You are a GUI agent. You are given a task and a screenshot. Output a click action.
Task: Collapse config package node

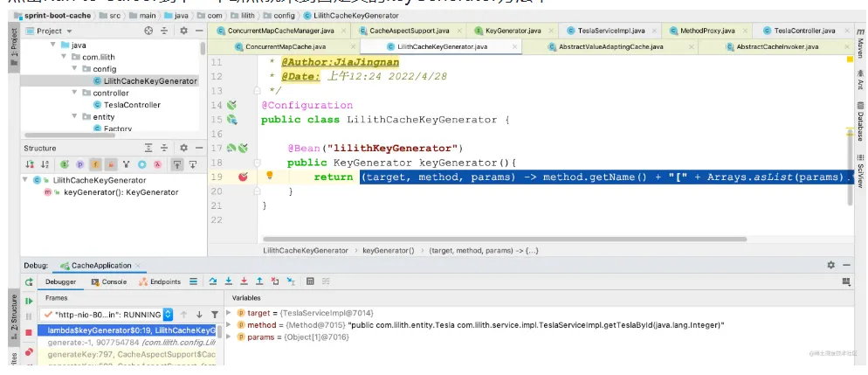click(x=75, y=69)
